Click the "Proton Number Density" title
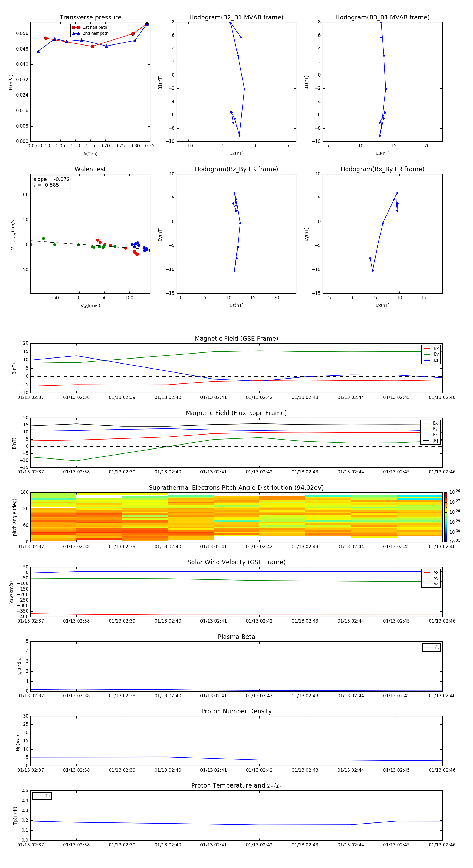This screenshot has width=473, height=868. tap(236, 711)
